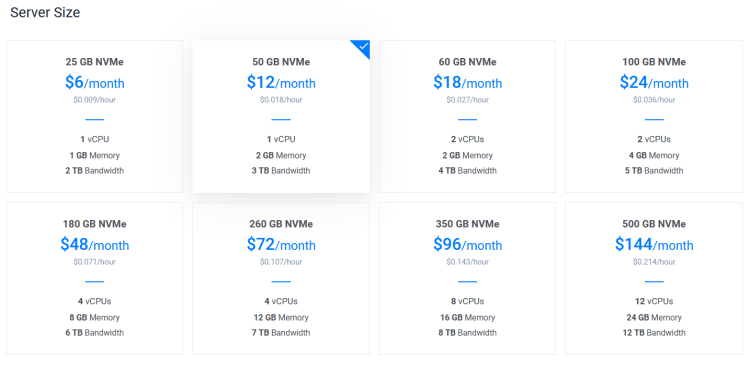Click the $0.009/hour price text
The image size is (750, 367).
(95, 100)
